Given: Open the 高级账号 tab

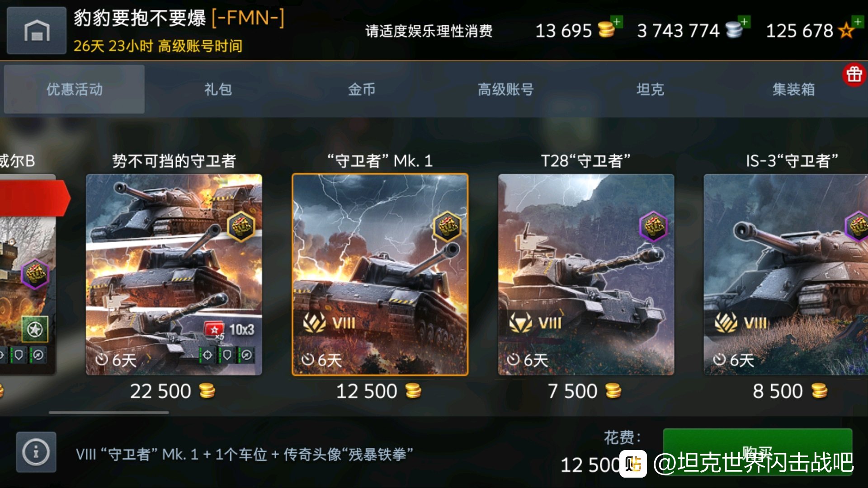Looking at the screenshot, I should coord(505,89).
